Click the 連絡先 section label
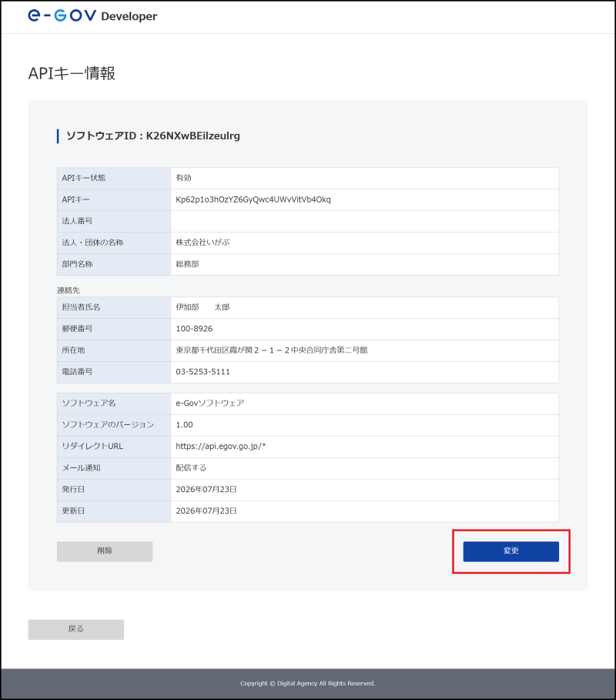Screen dimensions: 616x700 69,290
